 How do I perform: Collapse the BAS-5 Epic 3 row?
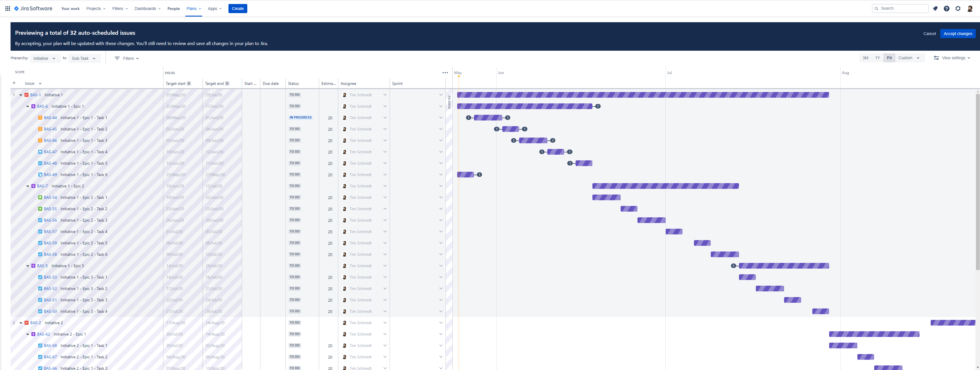click(x=27, y=266)
